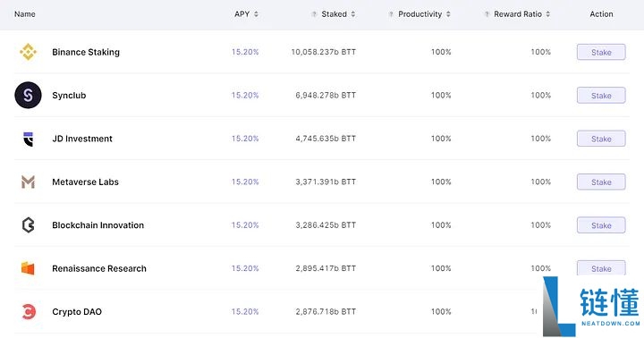Open the Synclub validator name
This screenshot has height=338, width=644.
coord(69,96)
